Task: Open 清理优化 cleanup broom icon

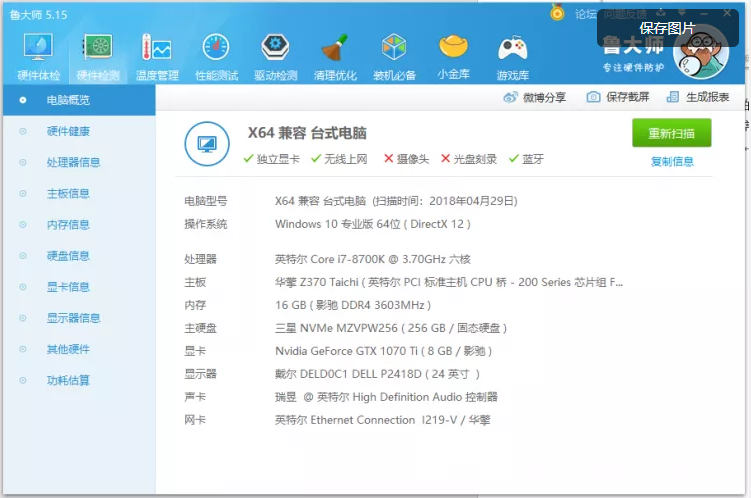Action: [x=335, y=57]
